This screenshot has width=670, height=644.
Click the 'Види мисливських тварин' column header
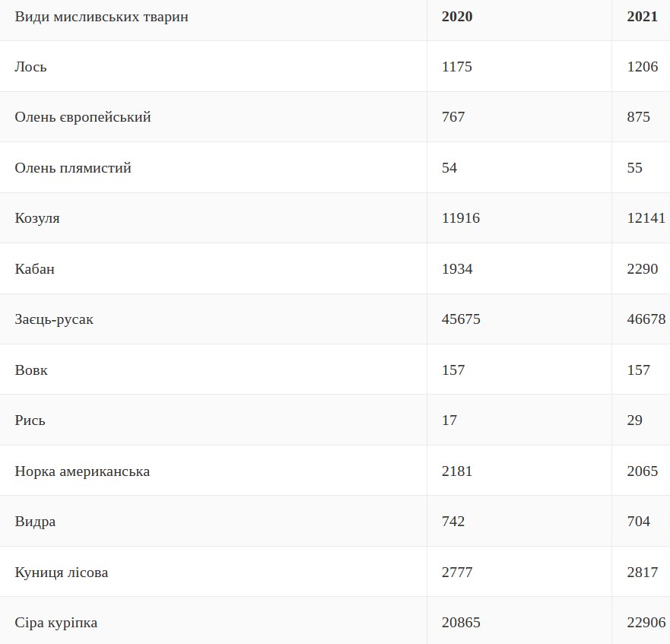pos(101,17)
